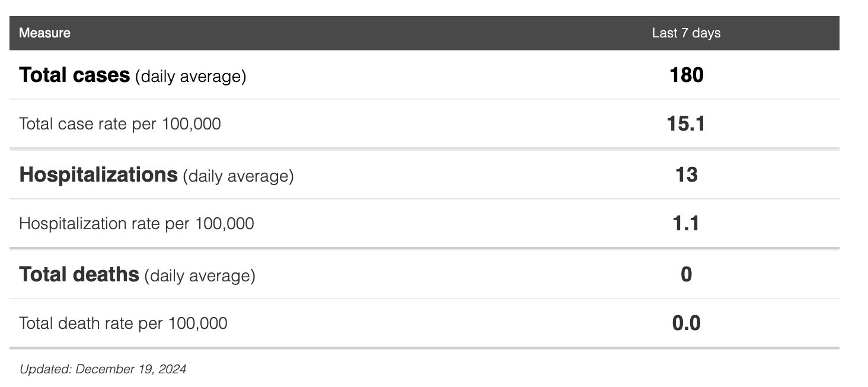Screen dimensions: 868x387
Task: Click the 1.1 hospitalization rate value
Action: [686, 224]
